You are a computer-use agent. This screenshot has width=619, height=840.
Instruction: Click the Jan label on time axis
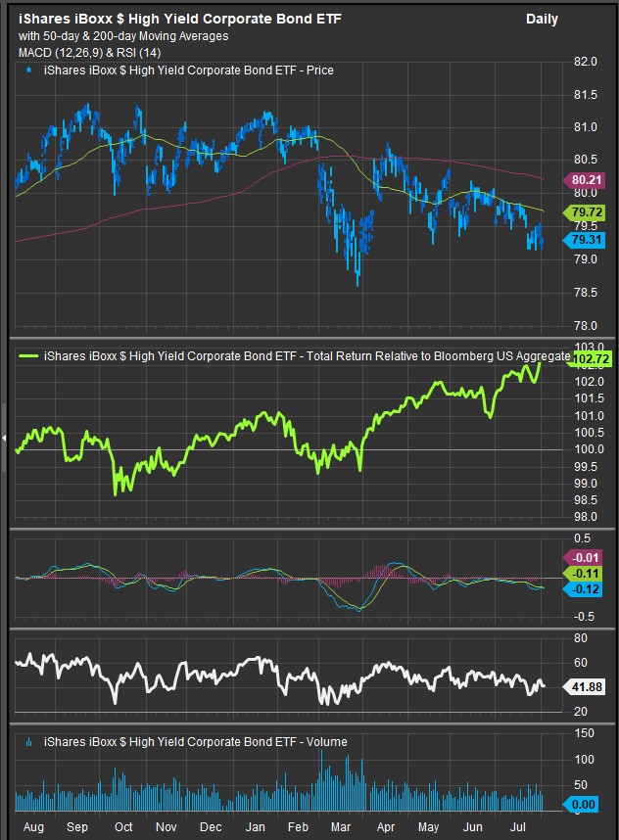[255, 827]
